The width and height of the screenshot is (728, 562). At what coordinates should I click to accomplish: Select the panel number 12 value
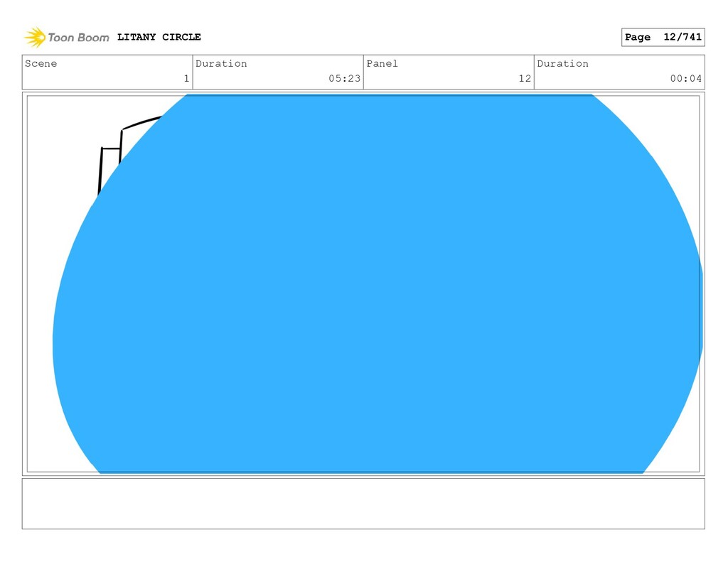525,78
